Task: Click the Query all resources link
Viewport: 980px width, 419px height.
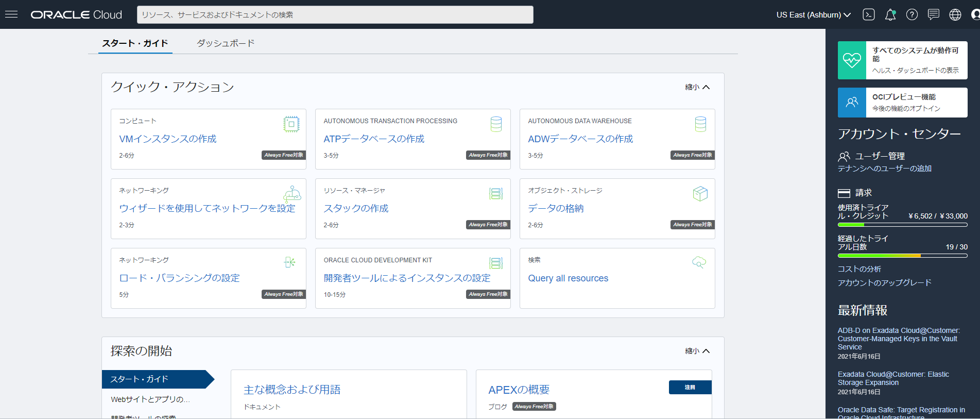Action: [x=568, y=278]
